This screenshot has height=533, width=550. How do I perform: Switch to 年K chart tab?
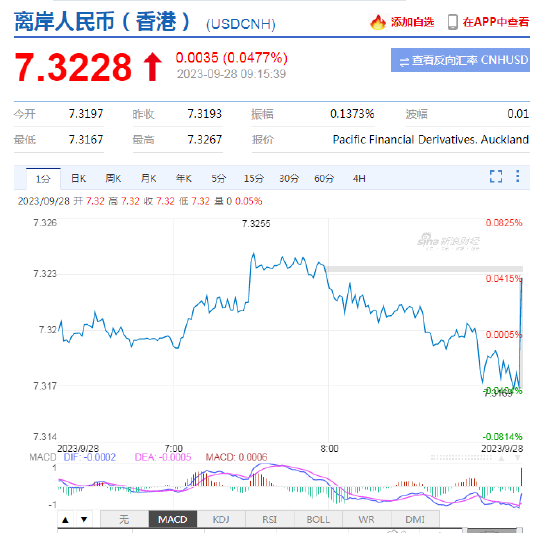coord(183,178)
